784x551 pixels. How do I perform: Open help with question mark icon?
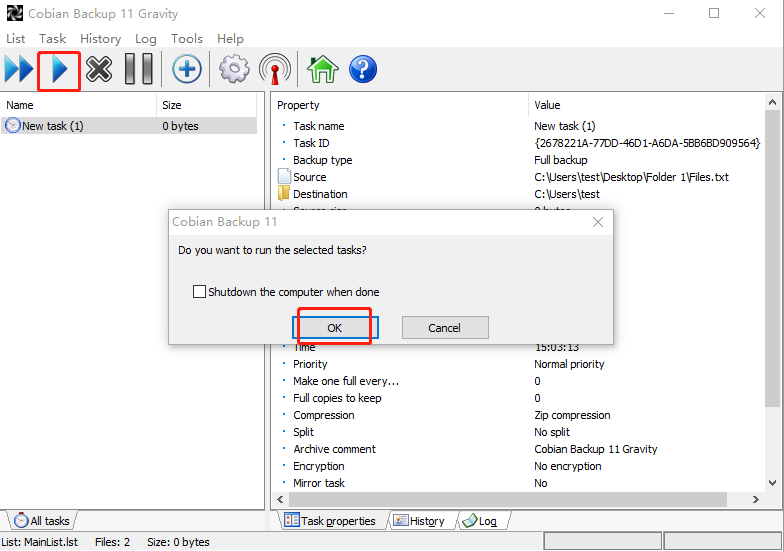coord(362,69)
